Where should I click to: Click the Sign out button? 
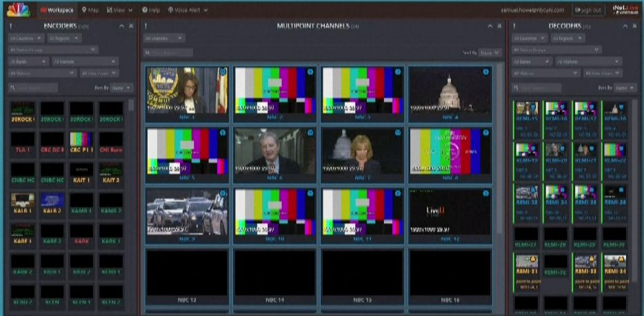click(x=589, y=10)
